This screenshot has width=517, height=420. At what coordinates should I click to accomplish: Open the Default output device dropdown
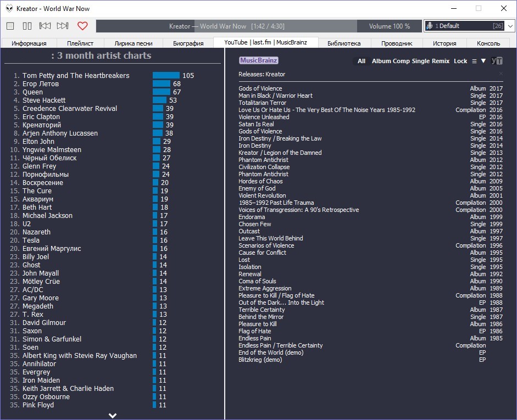coord(469,26)
